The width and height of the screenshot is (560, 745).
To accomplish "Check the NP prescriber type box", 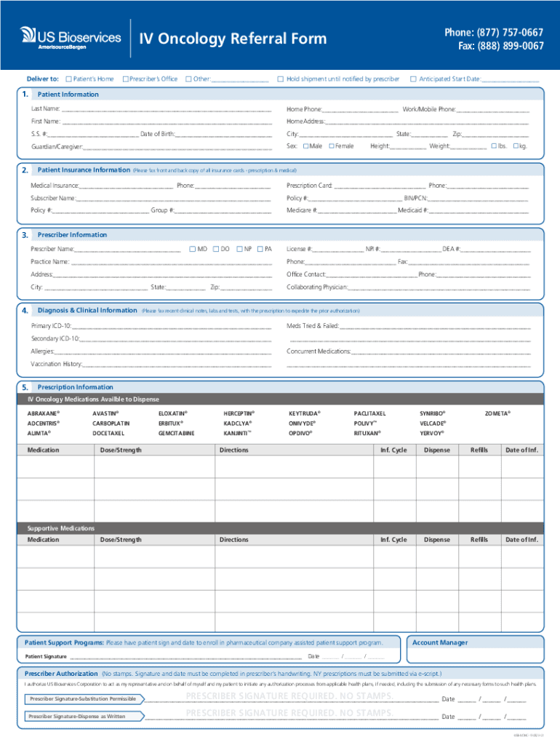I will pos(239,249).
